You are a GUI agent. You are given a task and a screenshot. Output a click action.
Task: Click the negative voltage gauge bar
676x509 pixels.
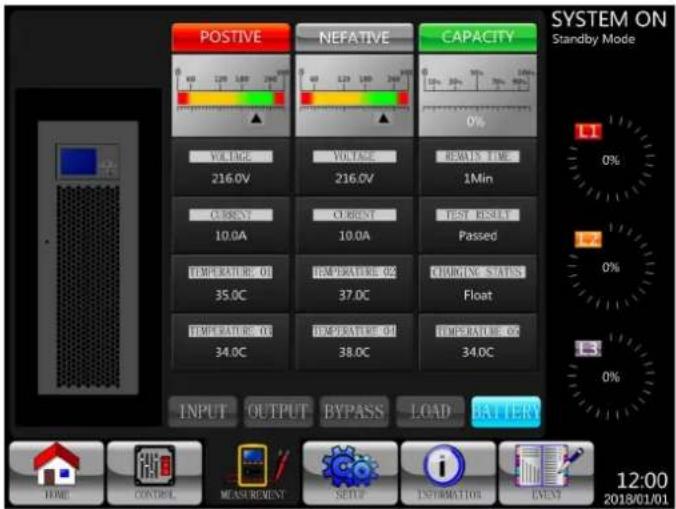point(354,98)
